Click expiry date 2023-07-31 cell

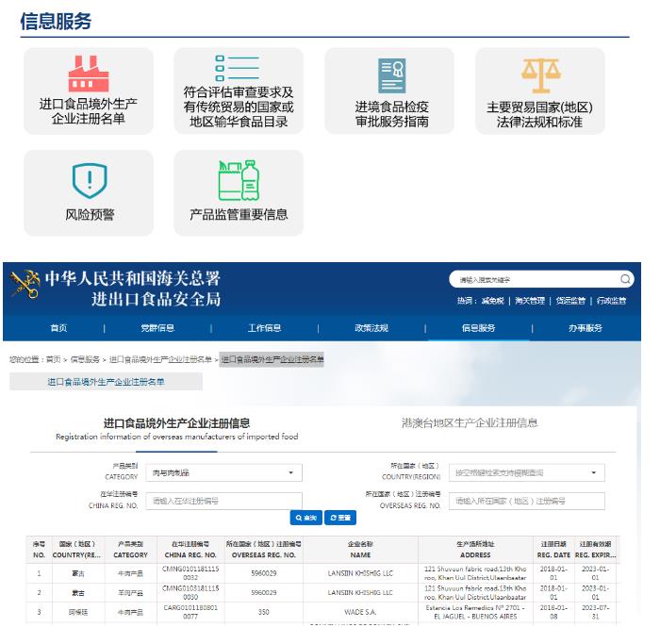coord(595,612)
